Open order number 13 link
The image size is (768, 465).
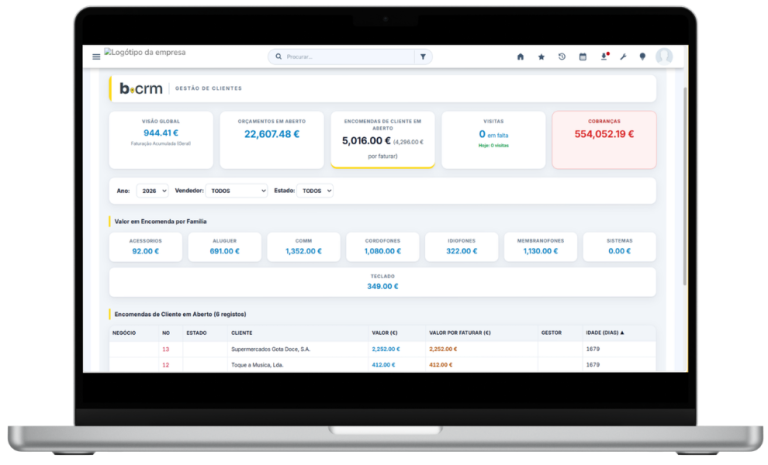(x=166, y=349)
